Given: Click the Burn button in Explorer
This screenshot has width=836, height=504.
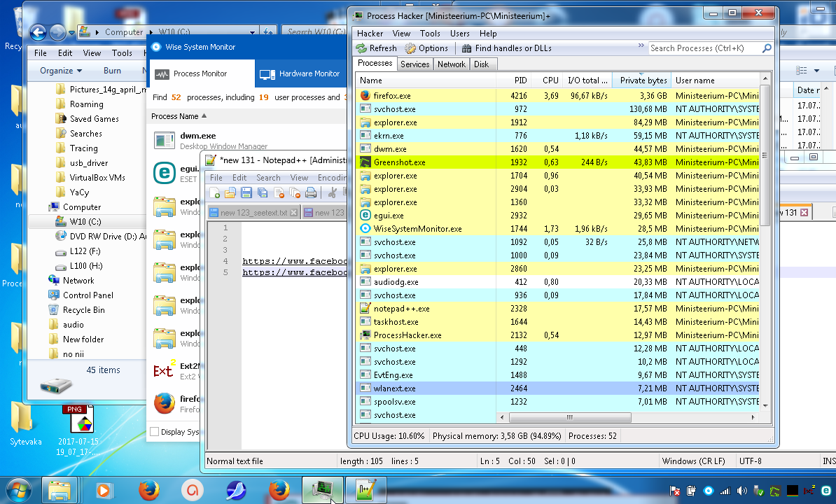Looking at the screenshot, I should point(112,71).
